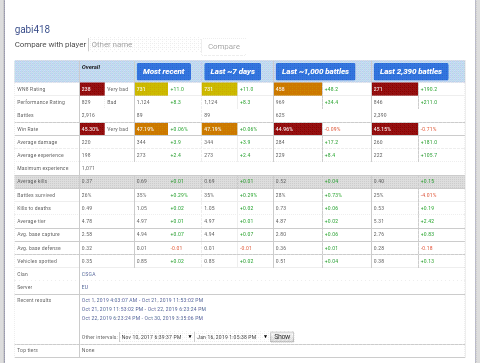Select the Last 2,390 battles button
The width and height of the screenshot is (480, 363).
click(x=411, y=72)
